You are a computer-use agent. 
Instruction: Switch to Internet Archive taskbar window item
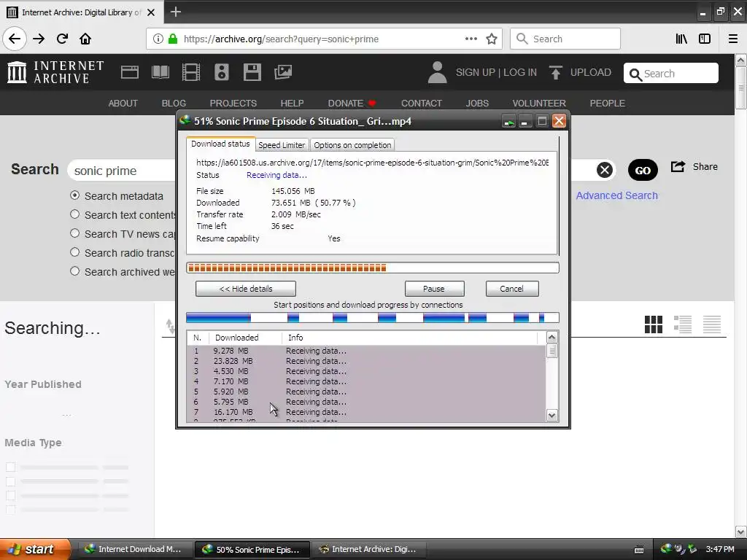tap(368, 549)
